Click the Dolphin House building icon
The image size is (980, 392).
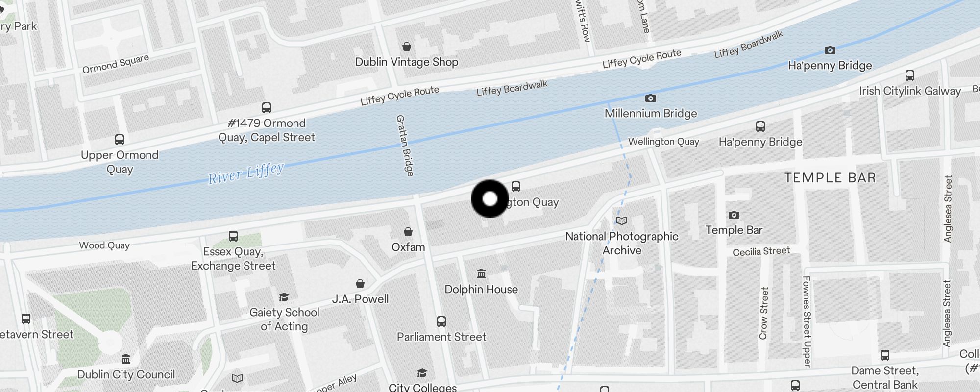click(481, 273)
